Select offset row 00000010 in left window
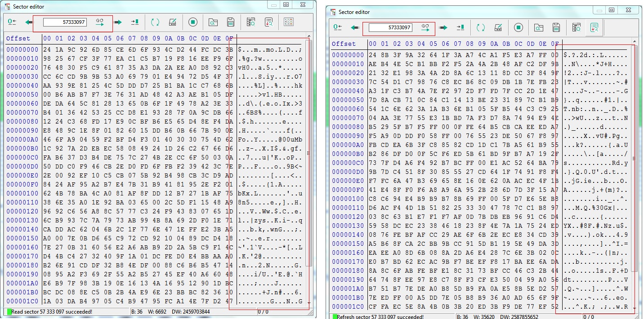The height and width of the screenshot is (319, 644). point(22,58)
